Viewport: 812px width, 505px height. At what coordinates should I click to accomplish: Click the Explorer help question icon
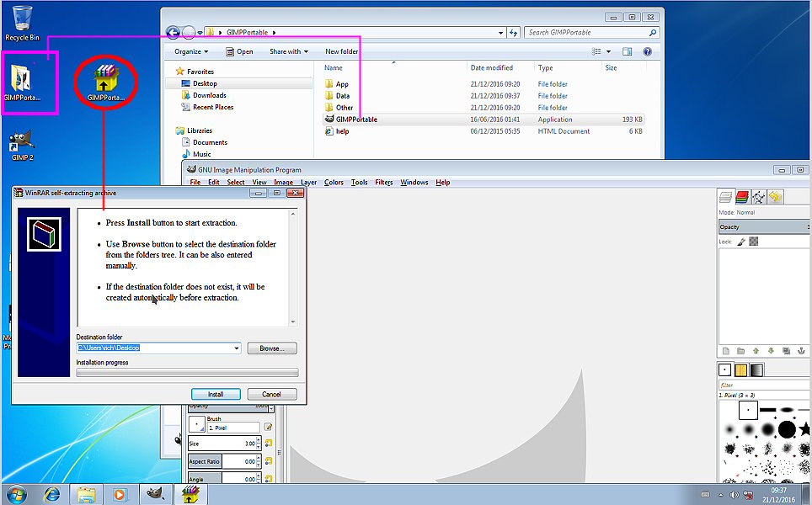click(647, 51)
